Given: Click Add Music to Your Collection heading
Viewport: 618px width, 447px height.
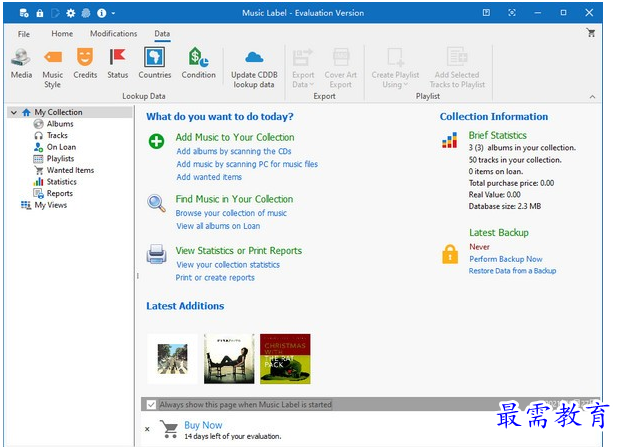Looking at the screenshot, I should (235, 137).
